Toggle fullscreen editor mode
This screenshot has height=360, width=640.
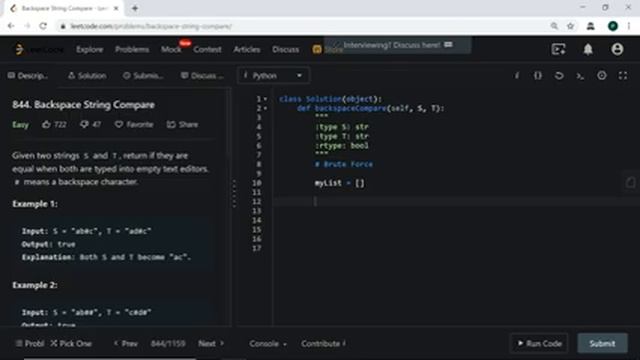(x=623, y=76)
